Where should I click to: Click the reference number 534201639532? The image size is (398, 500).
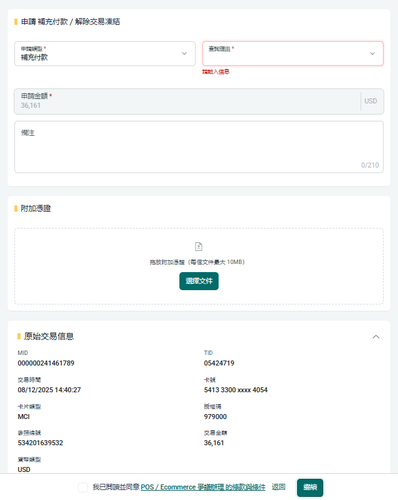pyautogui.click(x=40, y=443)
